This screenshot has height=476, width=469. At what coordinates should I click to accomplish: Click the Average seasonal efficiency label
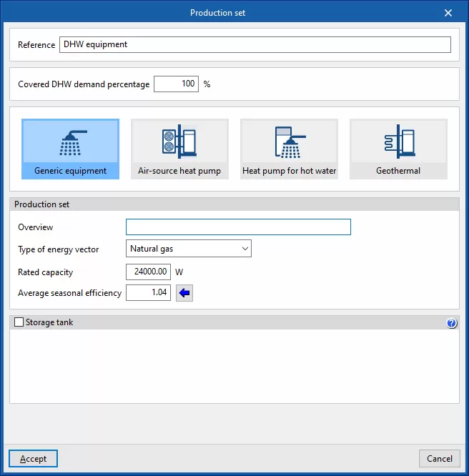click(70, 293)
